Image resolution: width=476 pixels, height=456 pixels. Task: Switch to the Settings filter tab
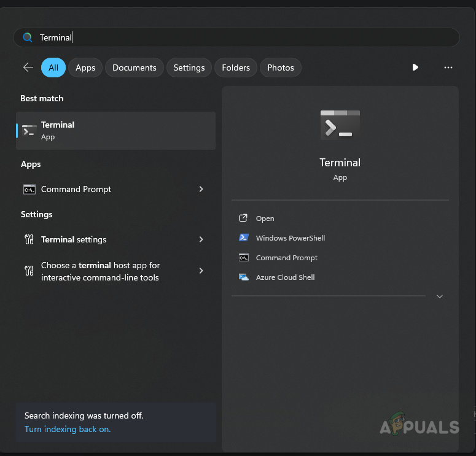pyautogui.click(x=189, y=68)
